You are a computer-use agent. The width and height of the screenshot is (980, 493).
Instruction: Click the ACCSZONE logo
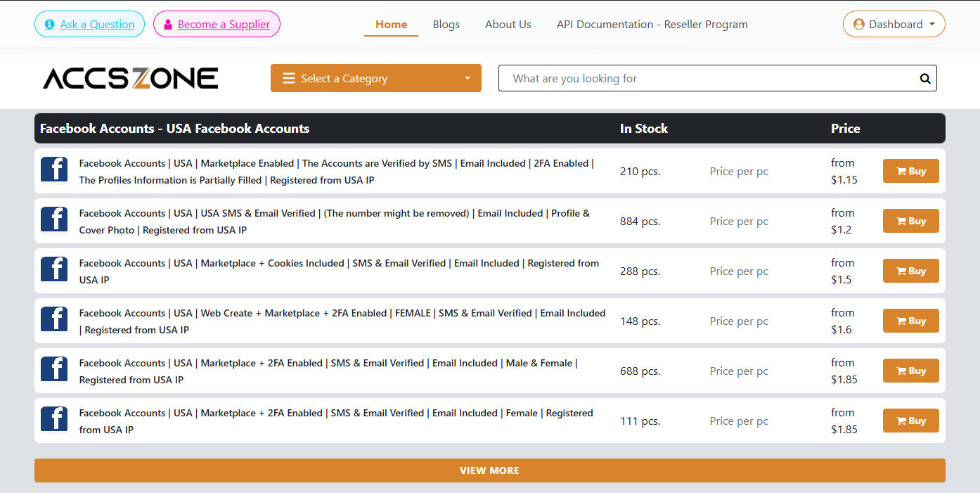click(x=130, y=77)
